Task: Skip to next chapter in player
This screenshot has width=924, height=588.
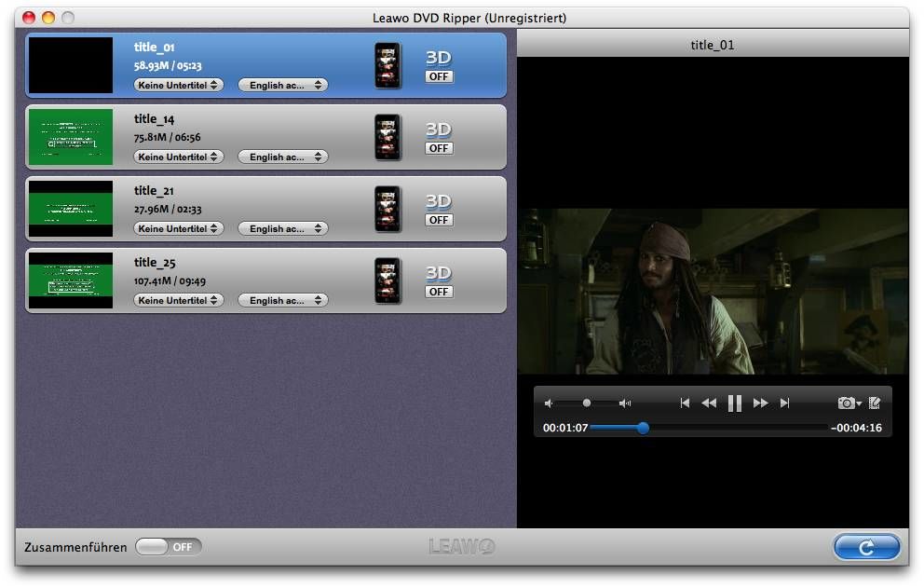Action: pyautogui.click(x=784, y=403)
